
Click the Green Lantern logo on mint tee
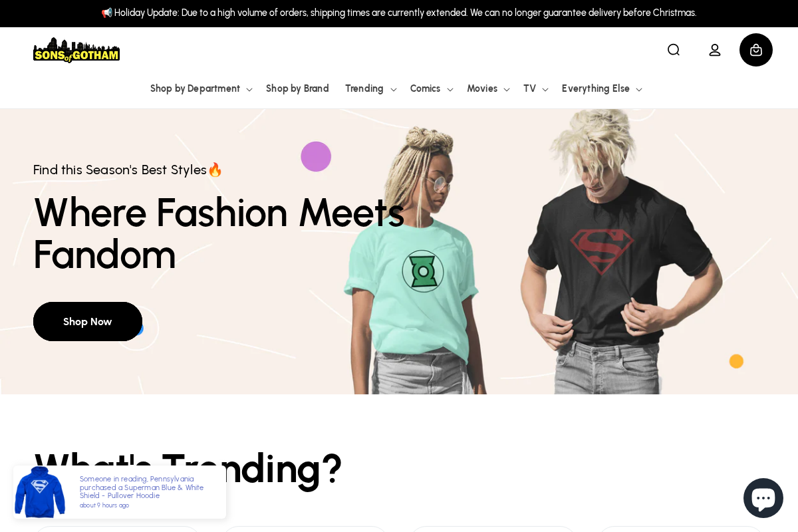click(x=423, y=271)
